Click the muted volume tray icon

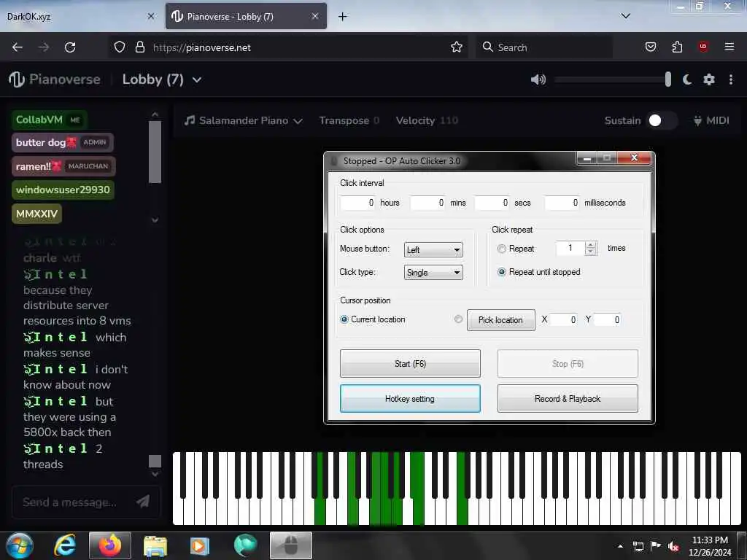(x=673, y=546)
